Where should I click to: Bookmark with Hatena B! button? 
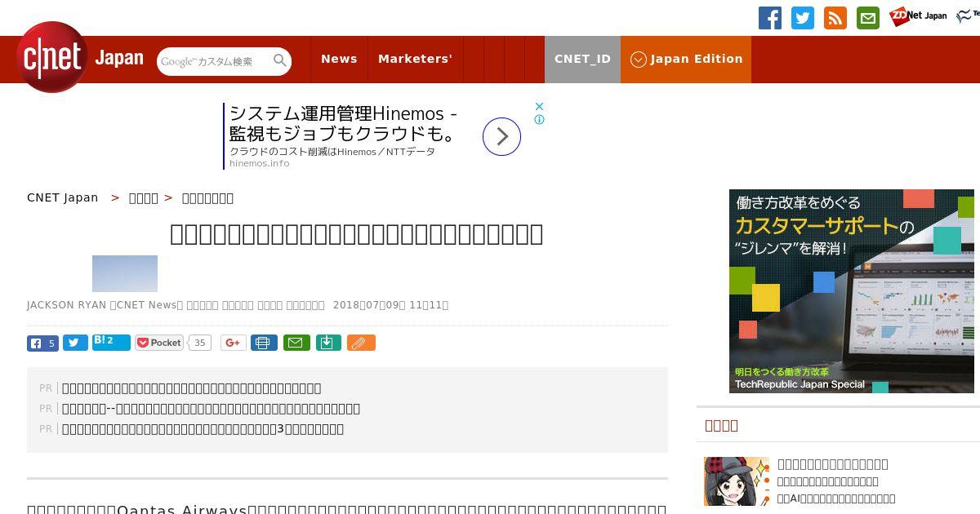111,342
